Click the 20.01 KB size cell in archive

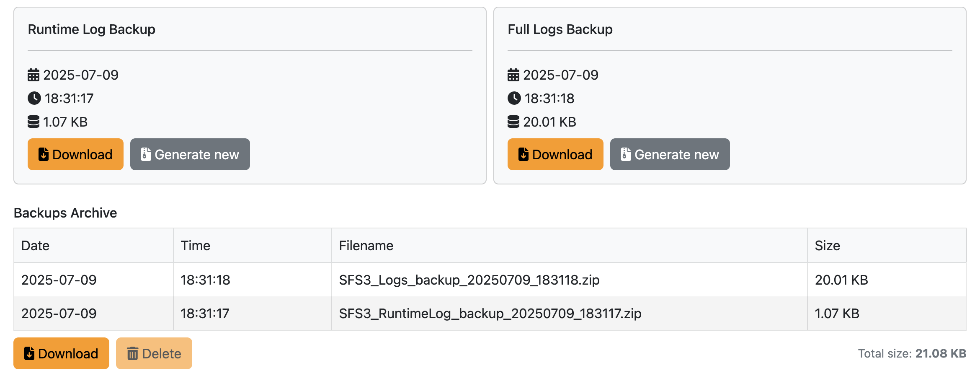[x=841, y=280]
